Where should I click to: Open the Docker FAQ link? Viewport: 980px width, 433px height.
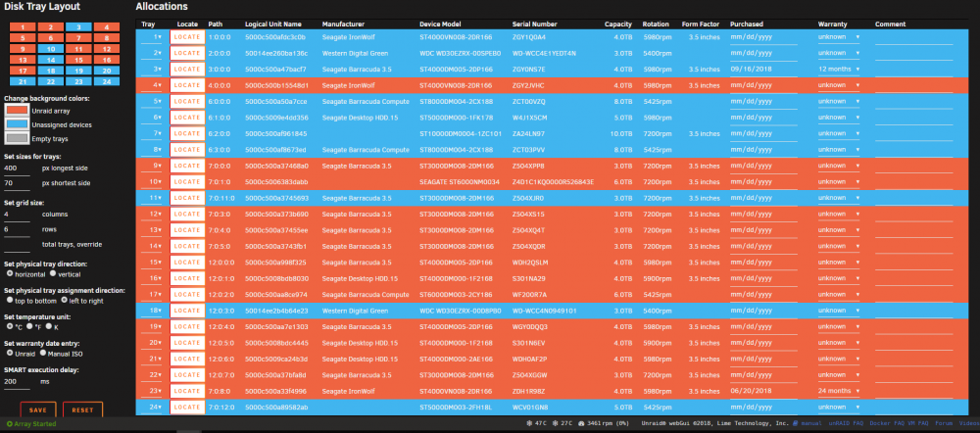[886, 423]
